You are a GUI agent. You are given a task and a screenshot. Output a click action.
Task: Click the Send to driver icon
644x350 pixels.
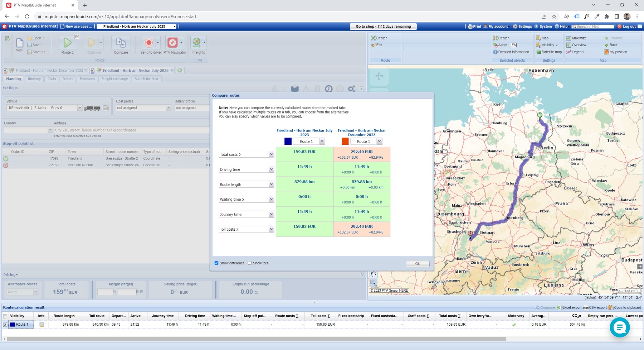149,43
